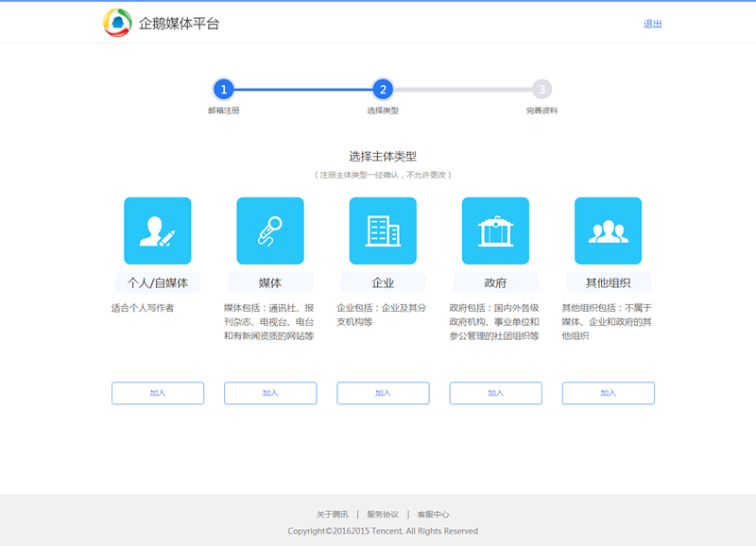Click the 邮箱注册 step label
Image resolution: width=756 pixels, height=546 pixels.
(223, 111)
